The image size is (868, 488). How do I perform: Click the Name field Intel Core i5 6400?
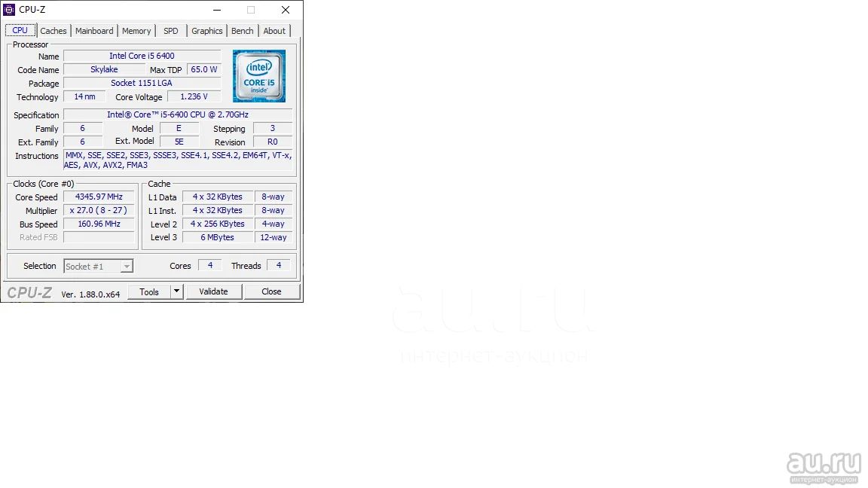coord(142,56)
